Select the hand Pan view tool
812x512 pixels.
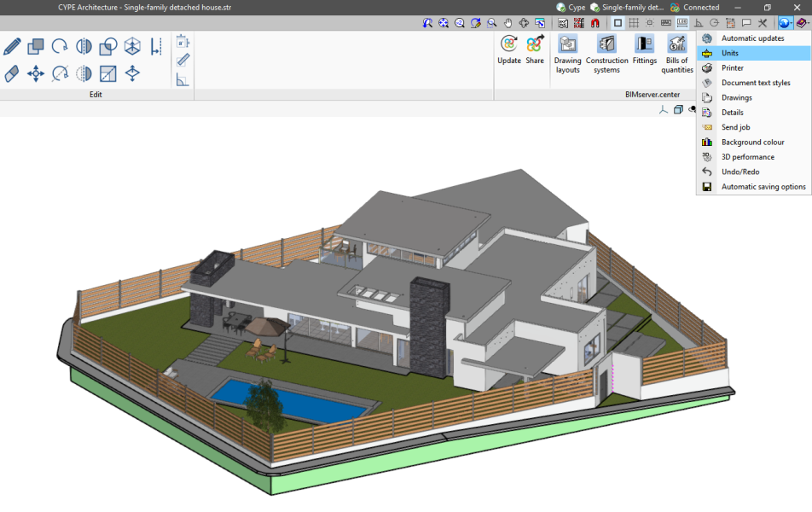pyautogui.click(x=508, y=23)
